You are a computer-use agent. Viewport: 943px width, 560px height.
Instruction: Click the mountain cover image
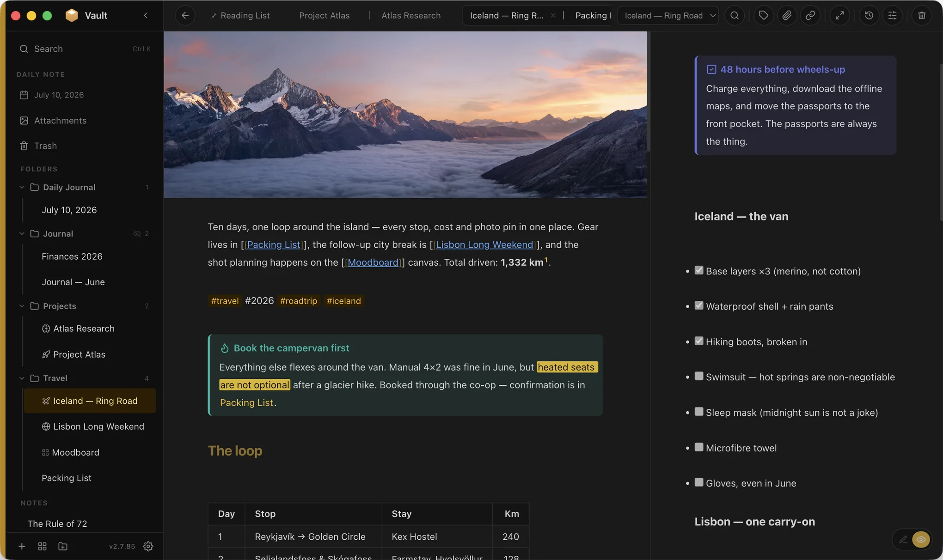click(x=405, y=115)
